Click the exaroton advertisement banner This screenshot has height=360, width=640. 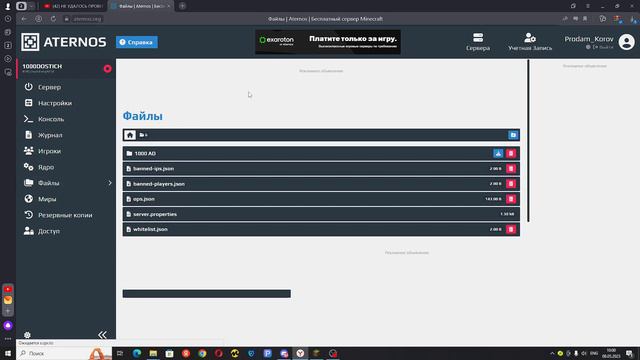(328, 42)
